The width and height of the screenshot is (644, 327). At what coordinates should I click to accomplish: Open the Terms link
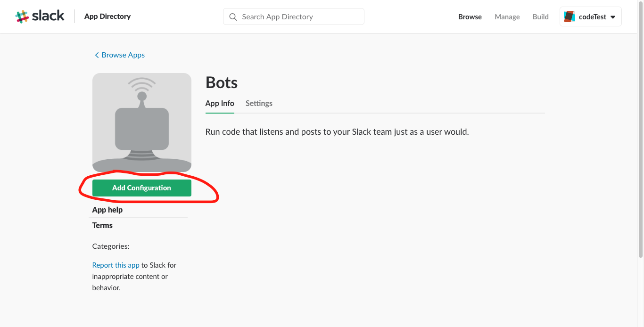coord(102,225)
